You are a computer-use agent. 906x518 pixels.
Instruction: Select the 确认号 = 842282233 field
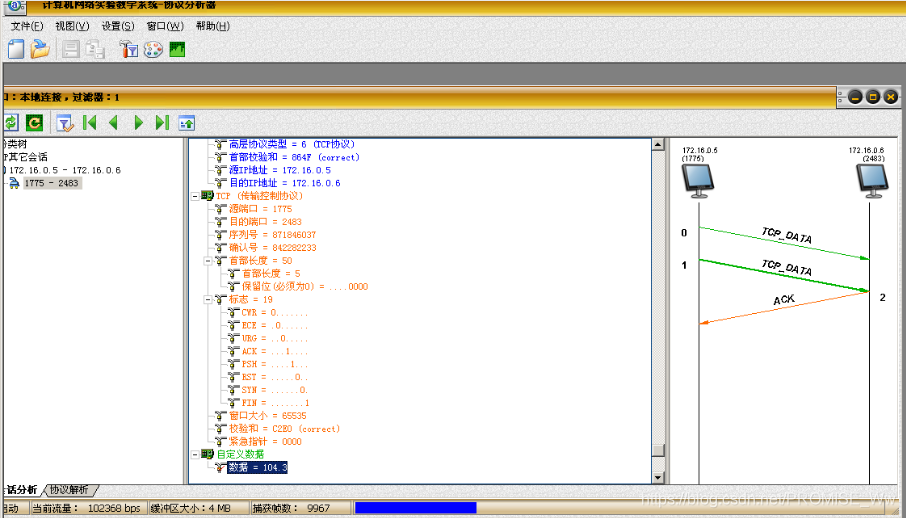point(273,247)
